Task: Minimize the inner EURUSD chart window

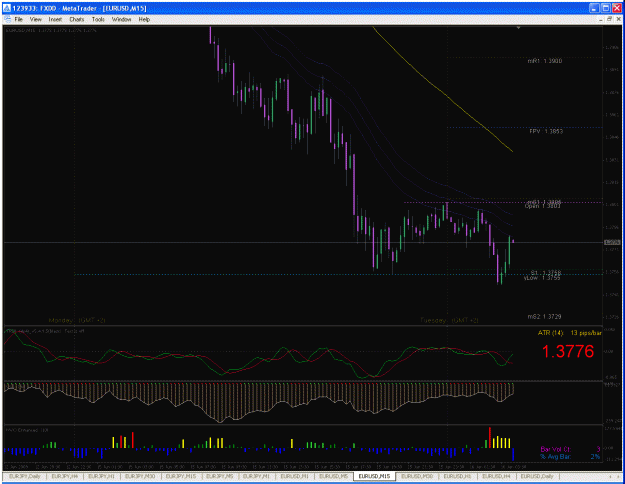Action: [x=600, y=19]
